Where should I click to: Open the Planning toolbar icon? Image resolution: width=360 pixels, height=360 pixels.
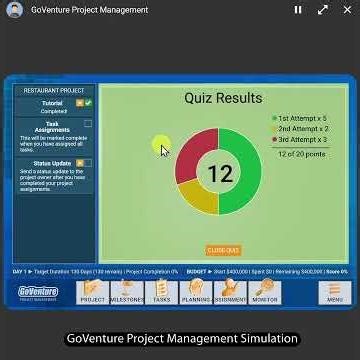(196, 293)
